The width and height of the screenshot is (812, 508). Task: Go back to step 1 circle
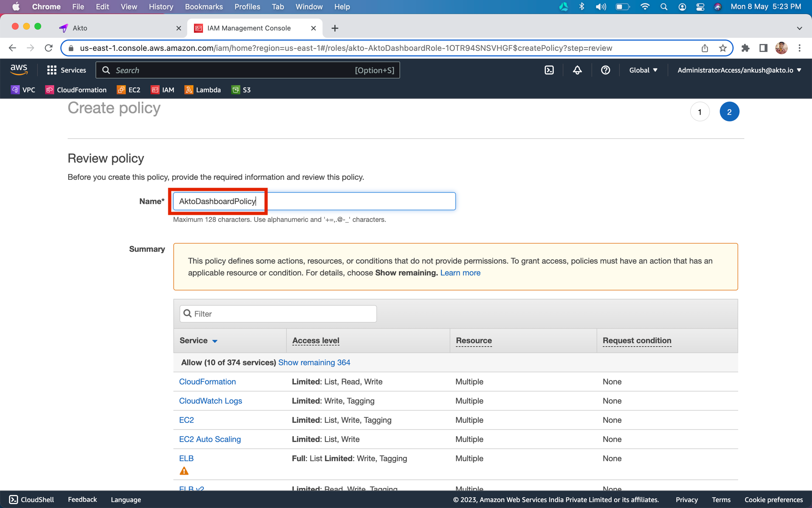point(699,112)
